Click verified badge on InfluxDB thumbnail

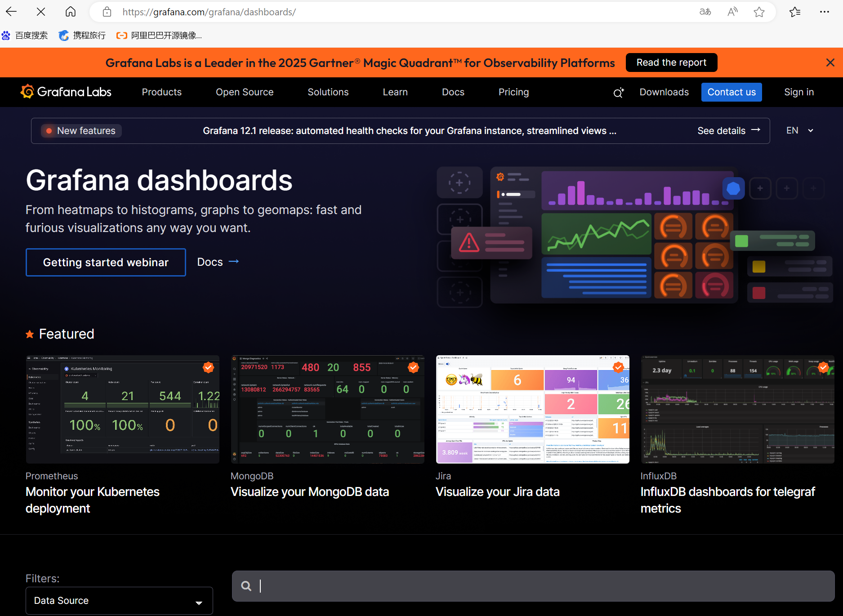coord(823,367)
